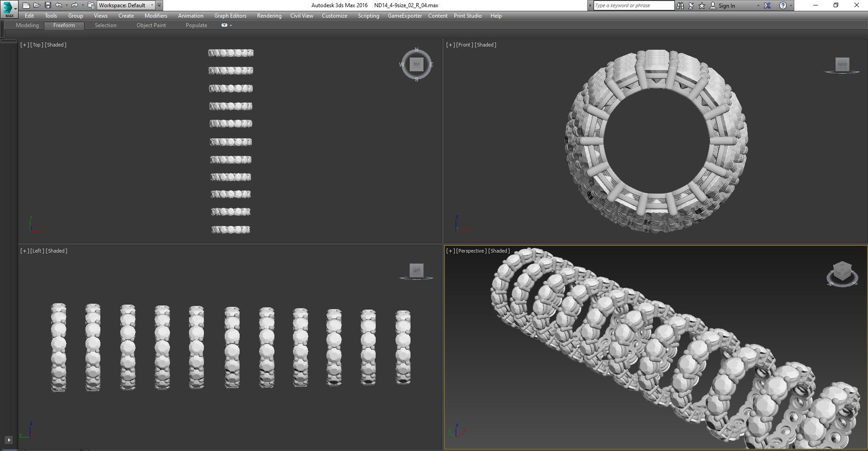Click the Open File folder icon
Image resolution: width=868 pixels, height=451 pixels.
click(37, 5)
